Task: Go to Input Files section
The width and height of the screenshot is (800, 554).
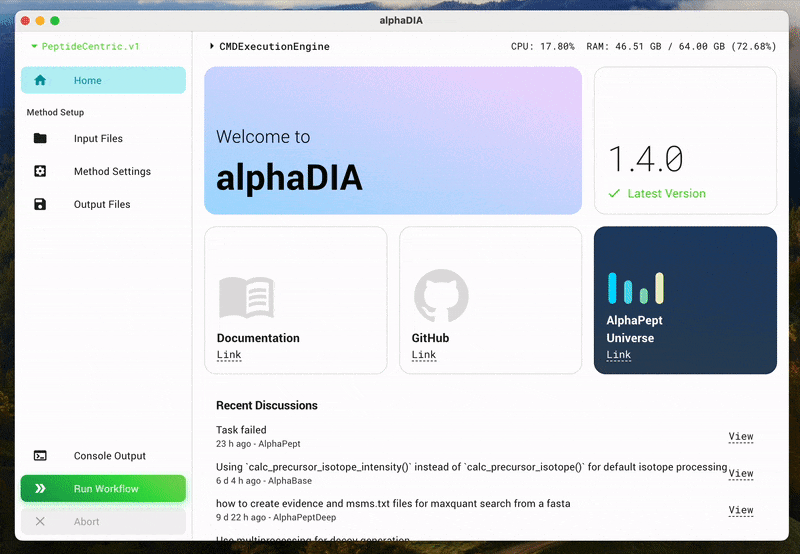Action: pos(103,138)
